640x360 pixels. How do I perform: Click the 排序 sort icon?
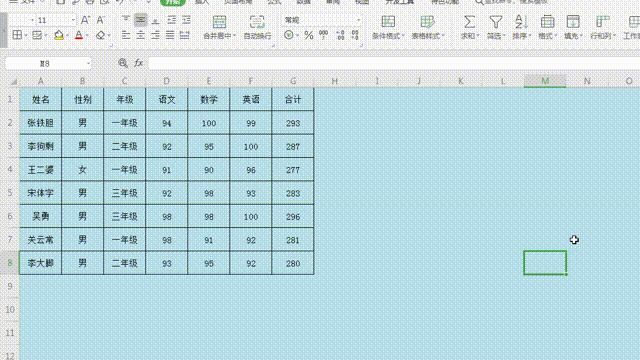click(521, 22)
